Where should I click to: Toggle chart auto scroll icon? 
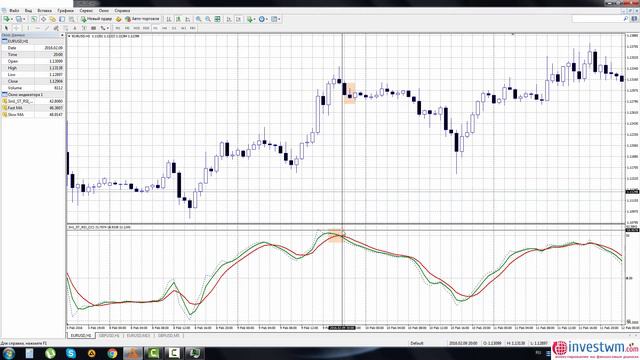(229, 19)
